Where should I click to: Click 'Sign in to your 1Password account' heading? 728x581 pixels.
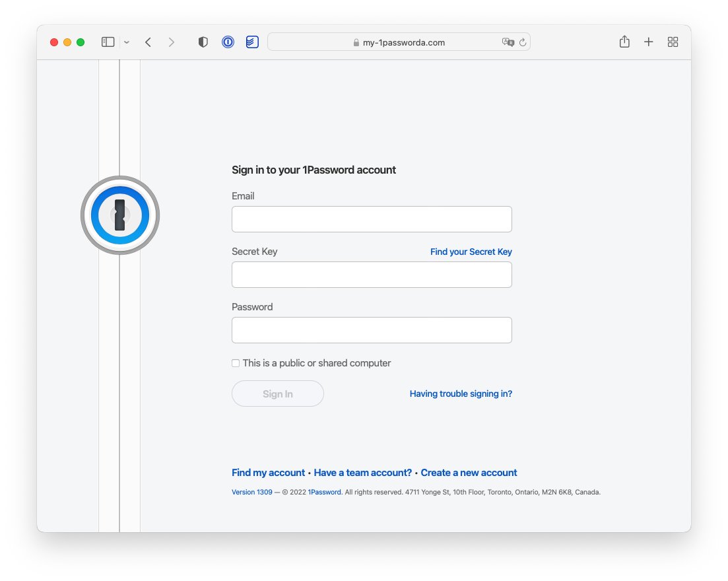[x=314, y=170]
